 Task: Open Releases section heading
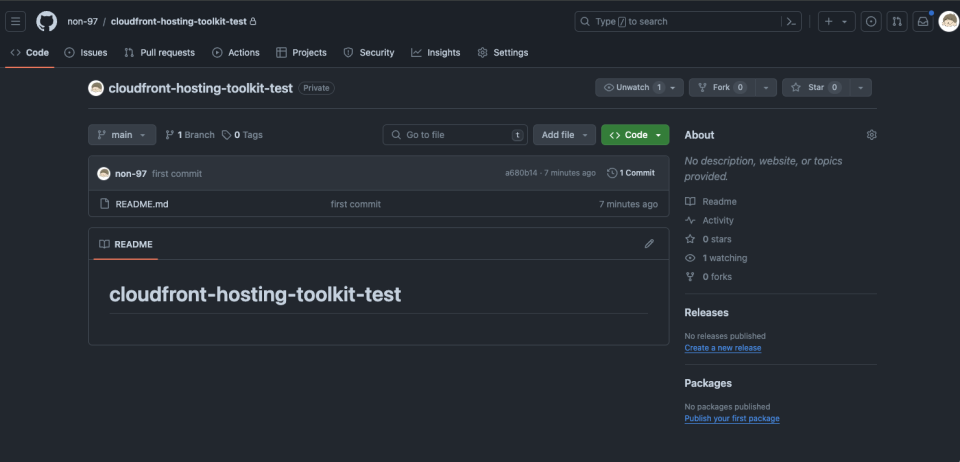[x=706, y=312]
